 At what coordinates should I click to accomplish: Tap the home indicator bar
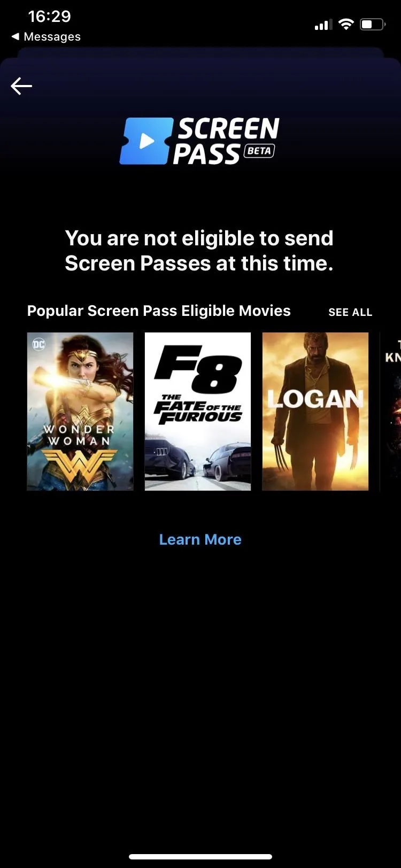(200, 857)
